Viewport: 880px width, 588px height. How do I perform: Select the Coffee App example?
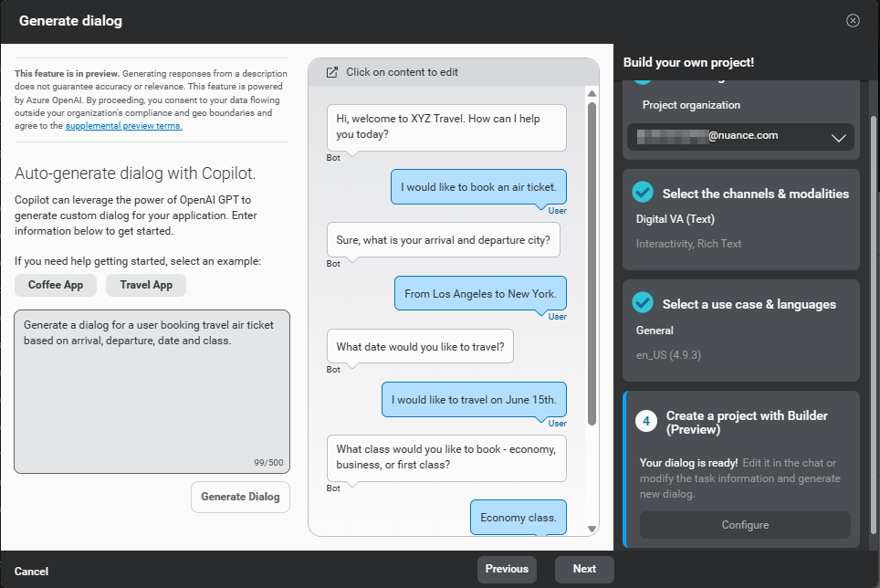(x=55, y=285)
